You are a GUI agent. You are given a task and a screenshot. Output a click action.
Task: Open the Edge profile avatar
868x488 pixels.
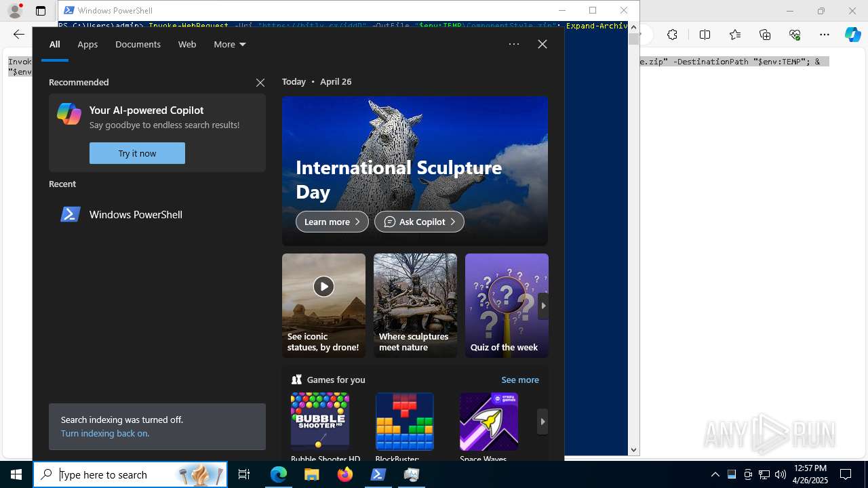click(15, 11)
